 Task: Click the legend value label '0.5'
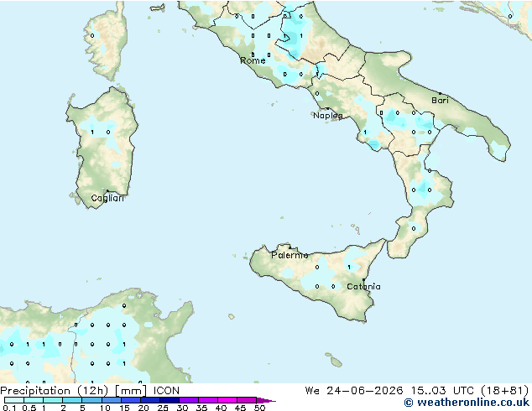(29, 408)
